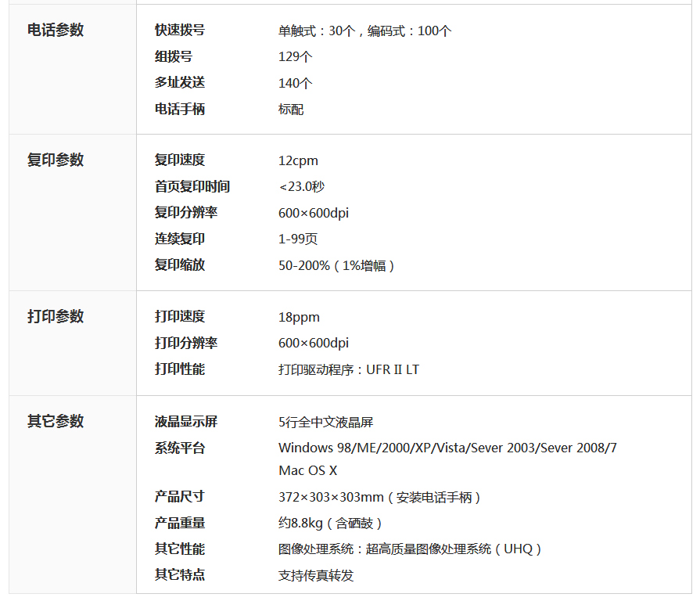
Task: Click the 首页复印时间 label
Action: 192,187
